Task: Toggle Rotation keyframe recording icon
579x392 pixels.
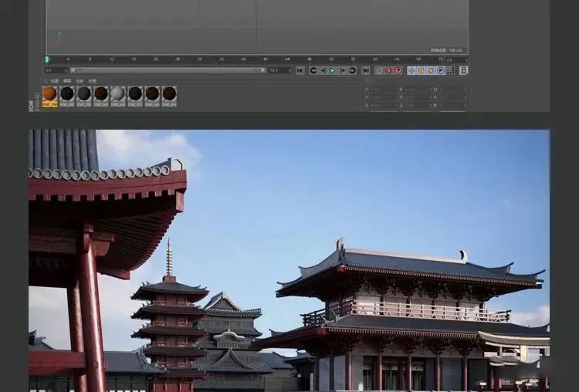Action: pos(431,70)
